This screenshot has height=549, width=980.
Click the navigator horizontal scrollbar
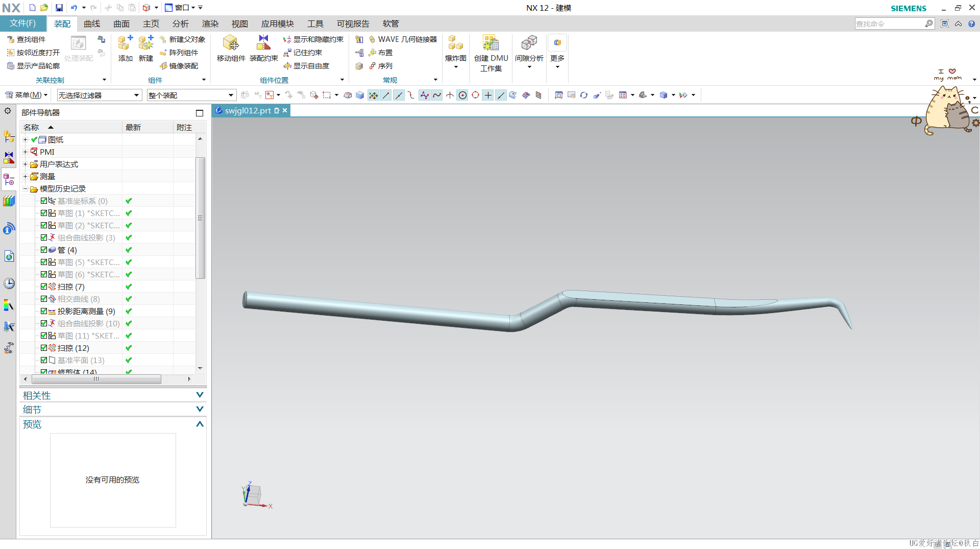96,379
